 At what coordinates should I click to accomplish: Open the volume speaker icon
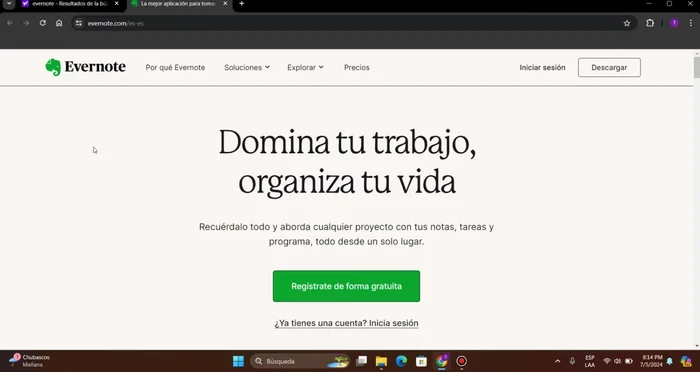point(617,361)
